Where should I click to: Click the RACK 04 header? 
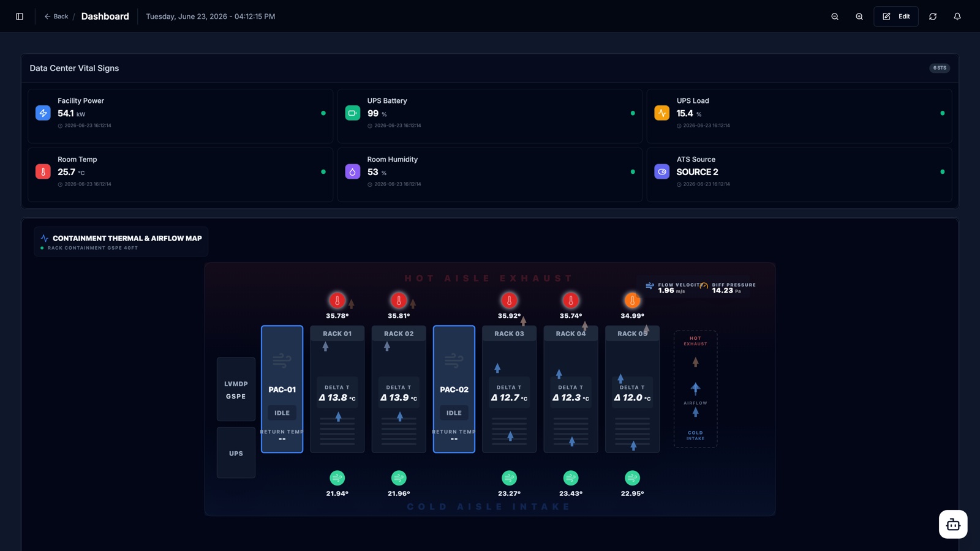pos(571,334)
